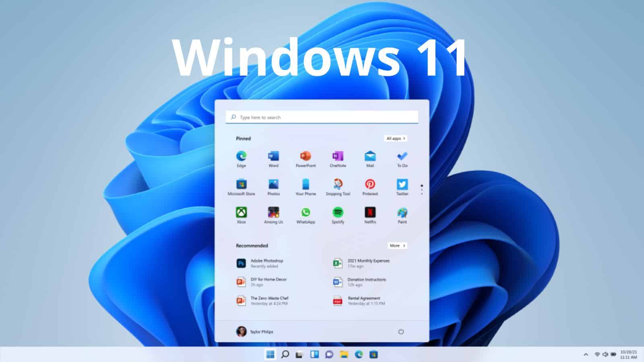Open taskbar Search magnifier icon
Screen dimensions: 644x362
click(285, 354)
